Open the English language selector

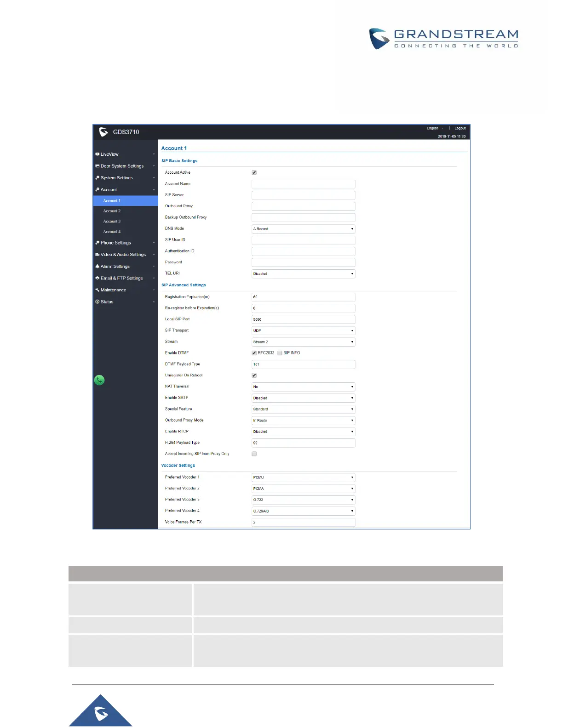(x=435, y=128)
